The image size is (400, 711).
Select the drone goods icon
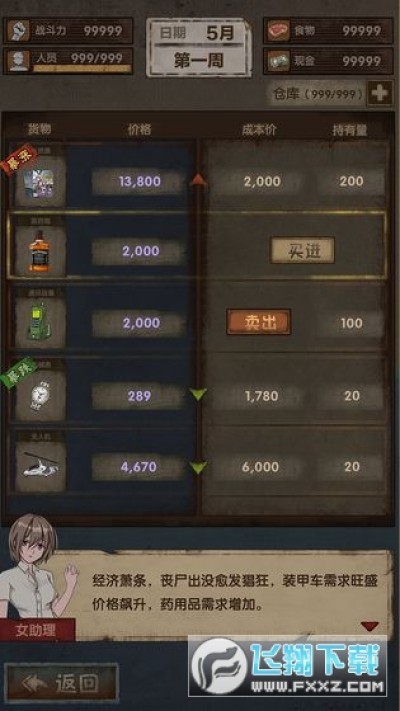click(x=39, y=466)
